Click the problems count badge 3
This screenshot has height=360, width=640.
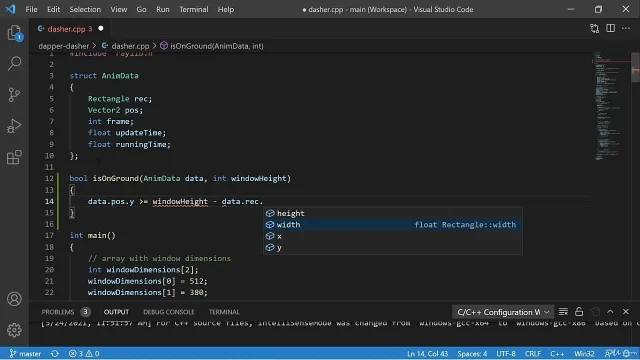tap(85, 312)
